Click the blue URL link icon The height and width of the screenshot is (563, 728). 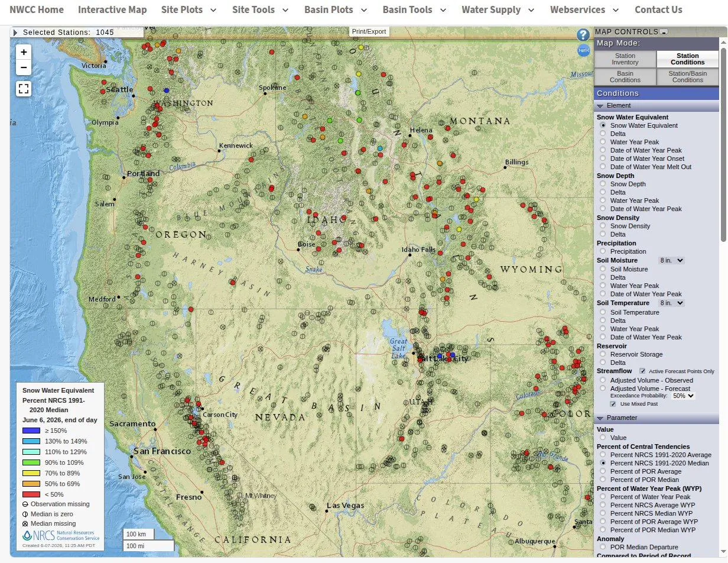pyautogui.click(x=583, y=50)
